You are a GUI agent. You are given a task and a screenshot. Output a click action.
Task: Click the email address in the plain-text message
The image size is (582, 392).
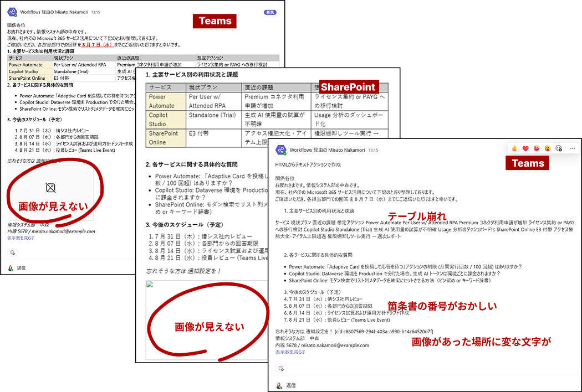(336, 345)
